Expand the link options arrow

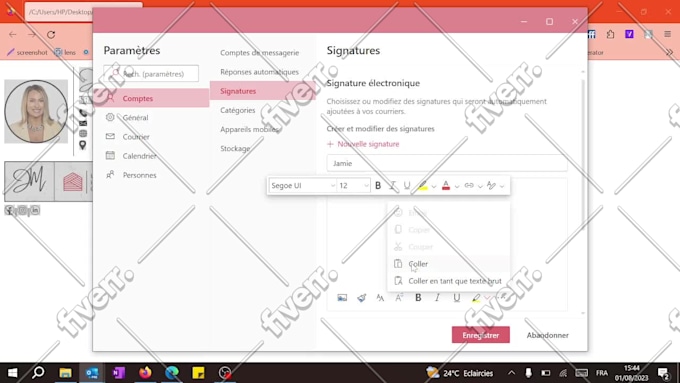[480, 187]
